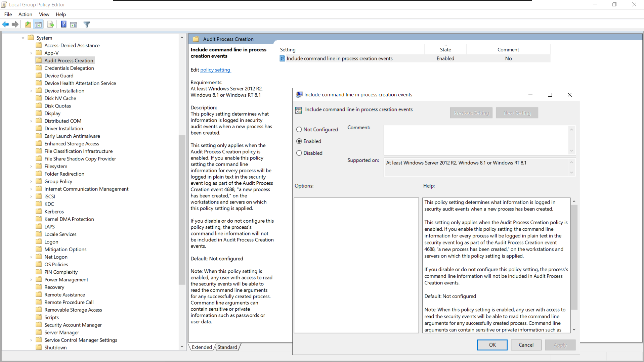Click the OS Policies folder icon

coord(39,264)
